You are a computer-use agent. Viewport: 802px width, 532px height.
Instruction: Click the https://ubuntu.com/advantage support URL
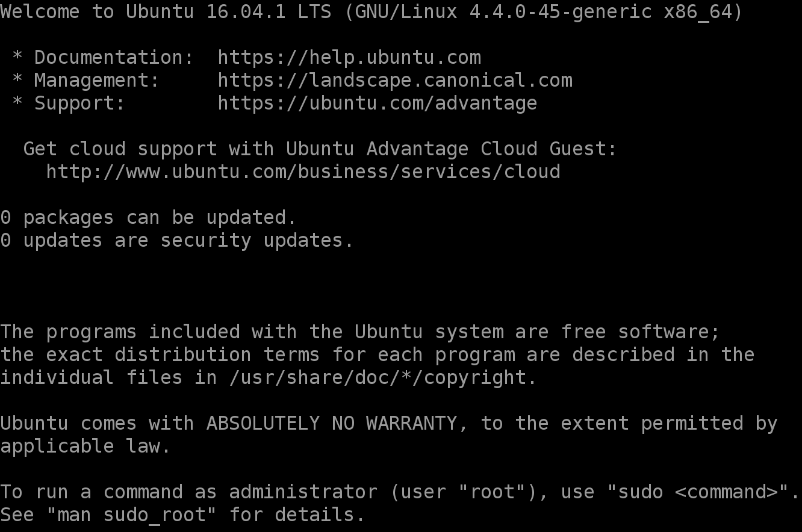click(378, 104)
